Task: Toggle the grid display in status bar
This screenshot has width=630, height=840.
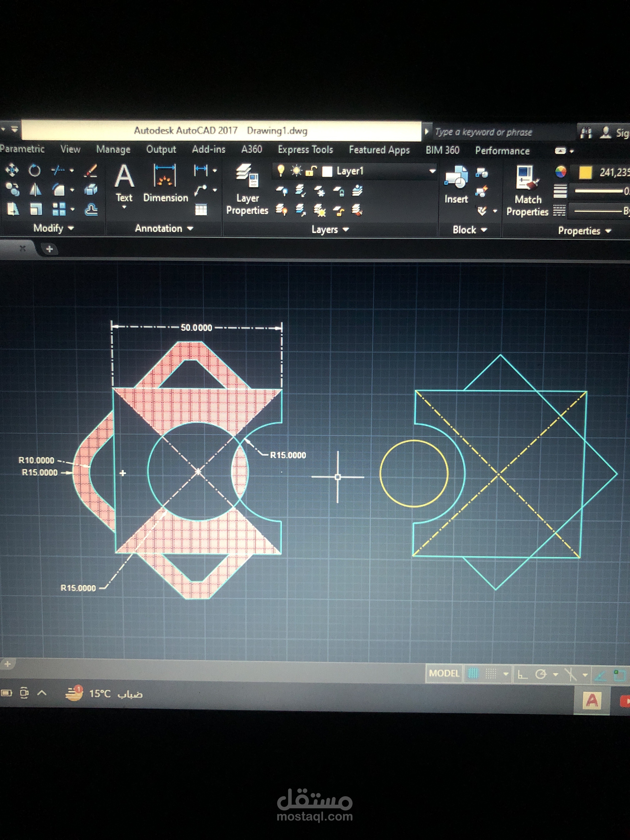Action: tap(473, 674)
